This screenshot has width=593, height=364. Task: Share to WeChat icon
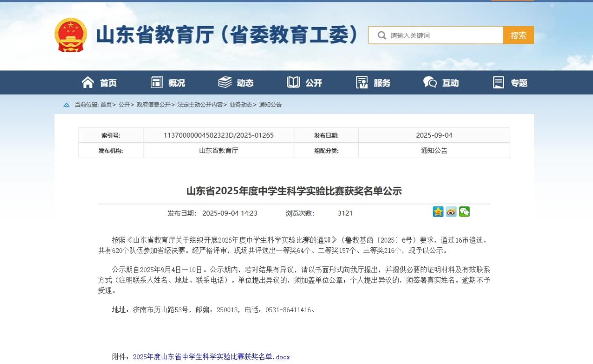[x=464, y=212]
